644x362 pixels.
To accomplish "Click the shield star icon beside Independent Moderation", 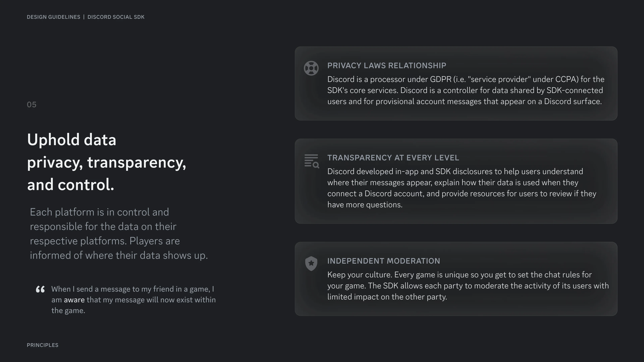I will point(311,264).
